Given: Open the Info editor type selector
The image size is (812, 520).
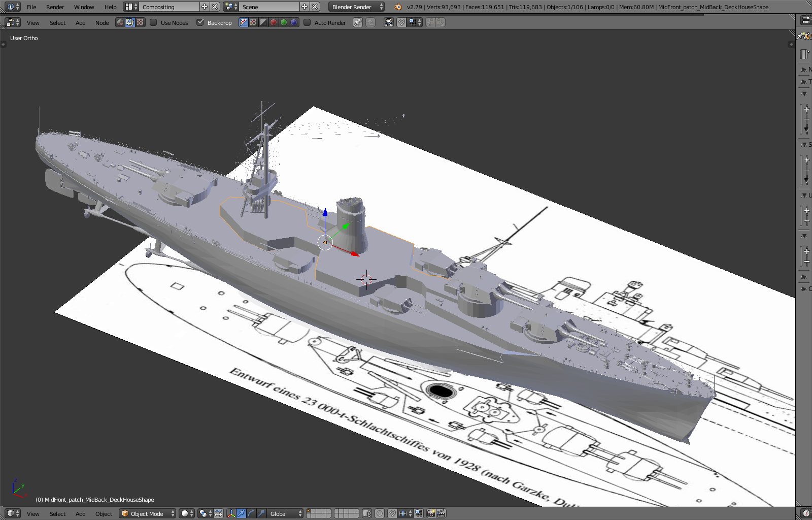Looking at the screenshot, I should coord(13,7).
